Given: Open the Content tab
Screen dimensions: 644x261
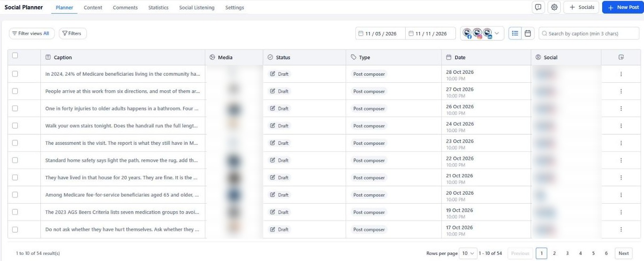Looking at the screenshot, I should coord(93,8).
